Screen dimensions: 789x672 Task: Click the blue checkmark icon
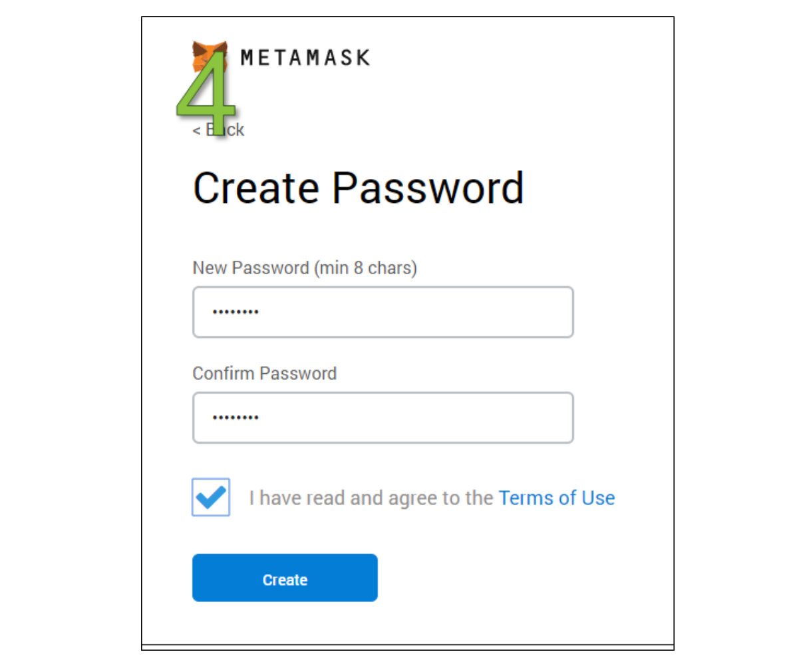point(211,497)
